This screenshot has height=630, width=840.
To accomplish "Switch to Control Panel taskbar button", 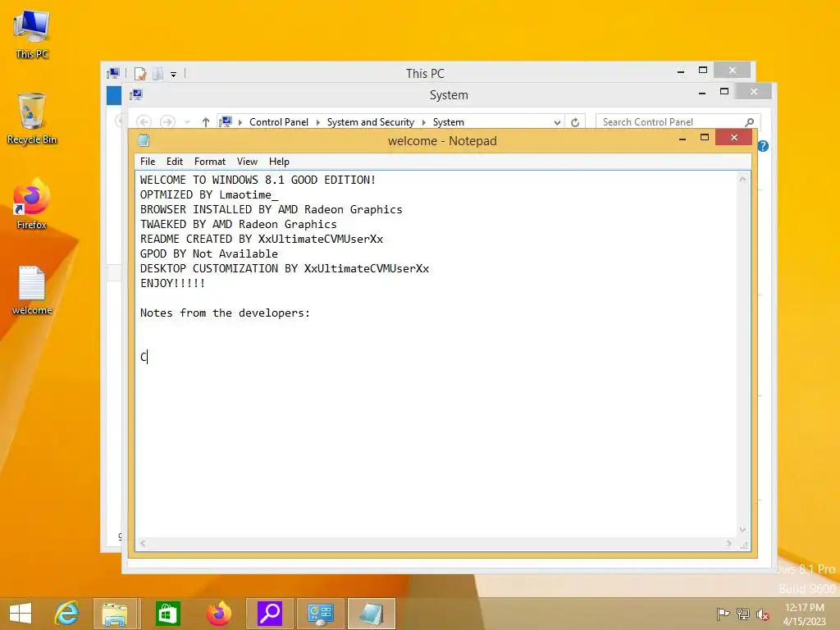I will (321, 614).
